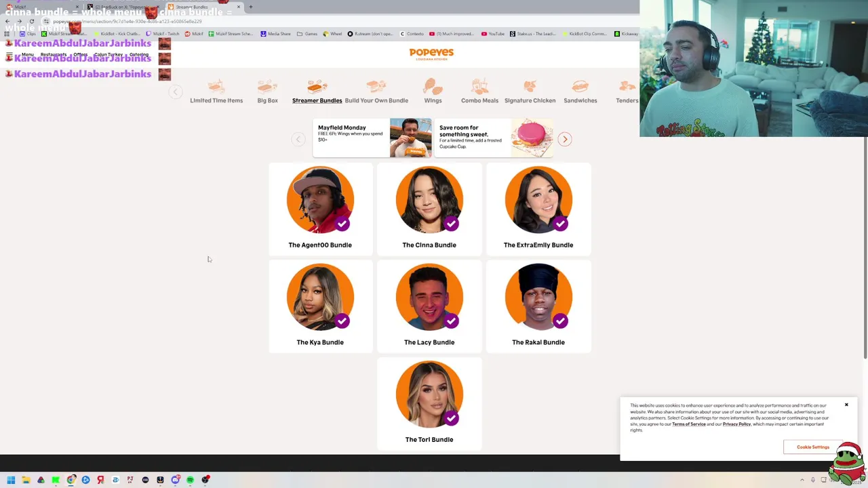Click verified badge on Rakai photo
Screen dimensions: 868x488
(560, 321)
